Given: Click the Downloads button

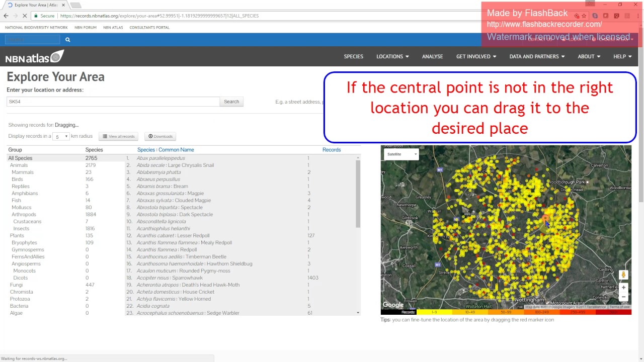Looking at the screenshot, I should (160, 136).
